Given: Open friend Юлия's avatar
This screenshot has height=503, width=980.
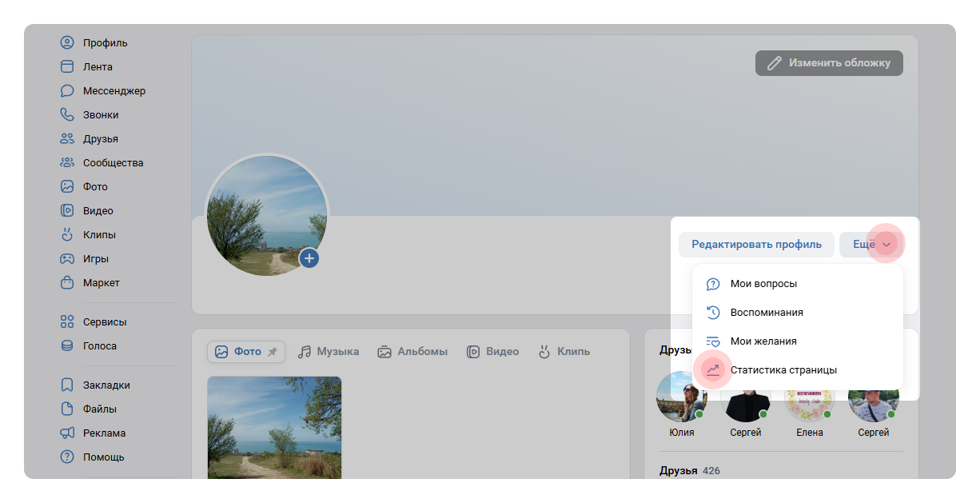Looking at the screenshot, I should pyautogui.click(x=680, y=397).
